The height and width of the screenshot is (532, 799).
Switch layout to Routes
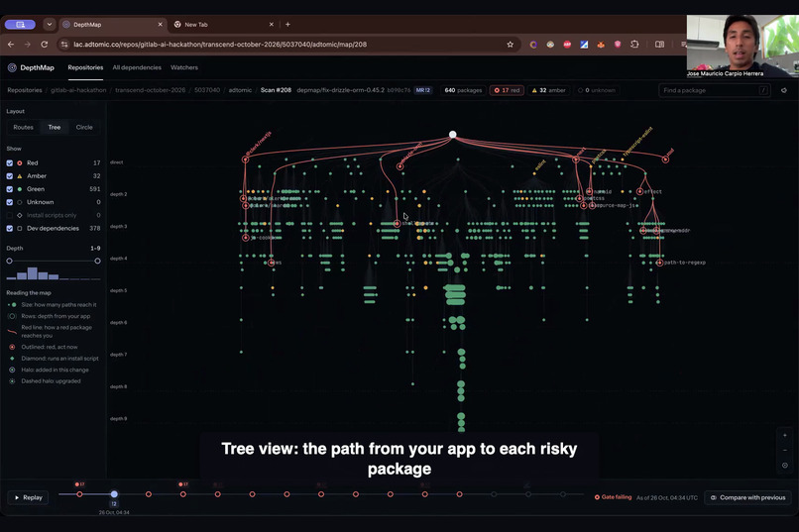pyautogui.click(x=23, y=127)
